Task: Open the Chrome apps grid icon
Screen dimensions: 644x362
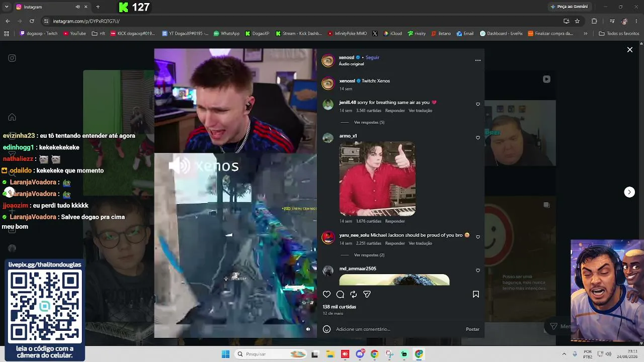Action: pyautogui.click(x=7, y=34)
